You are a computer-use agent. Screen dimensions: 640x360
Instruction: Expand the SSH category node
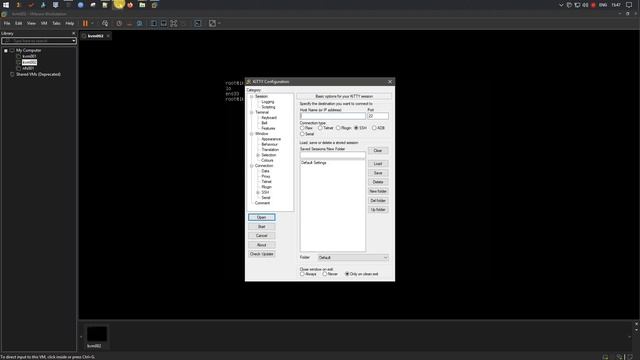[258, 192]
